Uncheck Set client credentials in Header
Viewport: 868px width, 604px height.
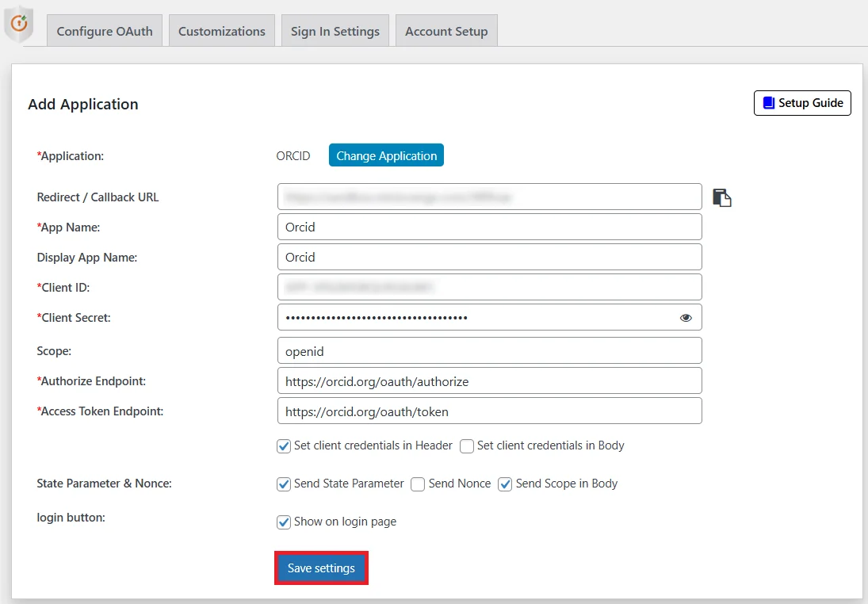click(283, 445)
